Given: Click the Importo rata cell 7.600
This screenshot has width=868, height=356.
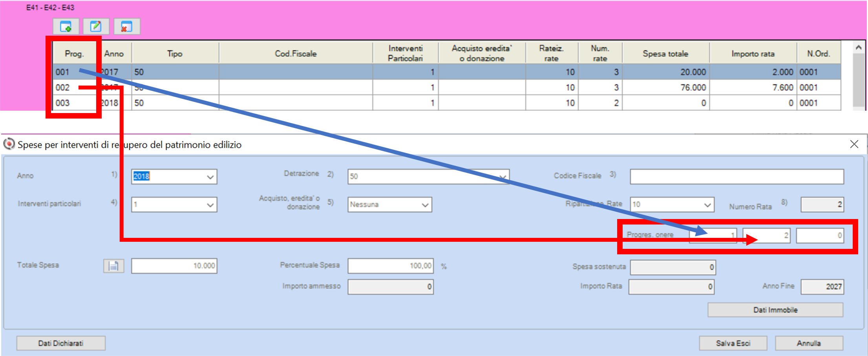Looking at the screenshot, I should 753,88.
